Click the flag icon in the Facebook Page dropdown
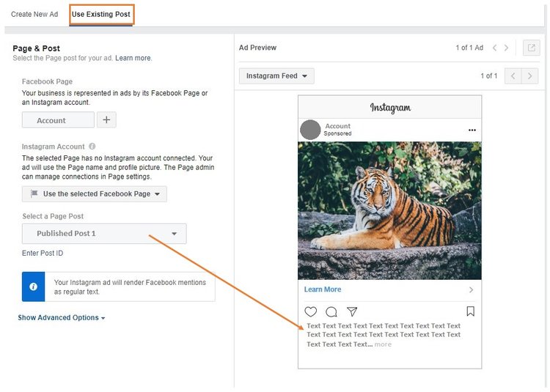 [34, 193]
